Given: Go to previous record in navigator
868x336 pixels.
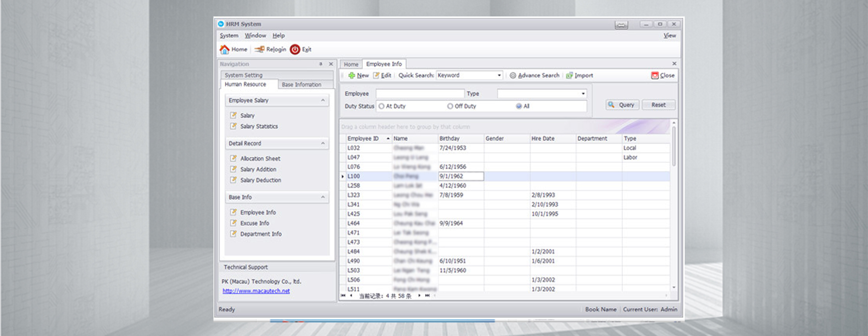Looking at the screenshot, I should tap(351, 296).
